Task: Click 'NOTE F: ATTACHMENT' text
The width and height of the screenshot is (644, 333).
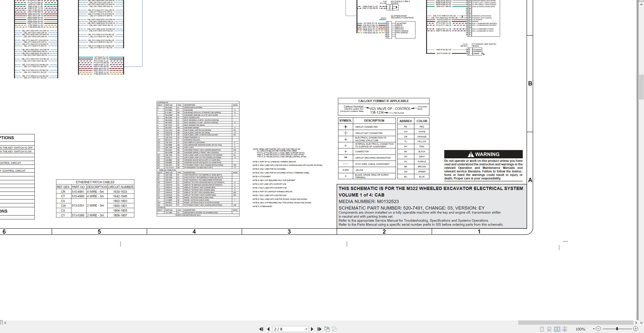Action: point(262,176)
